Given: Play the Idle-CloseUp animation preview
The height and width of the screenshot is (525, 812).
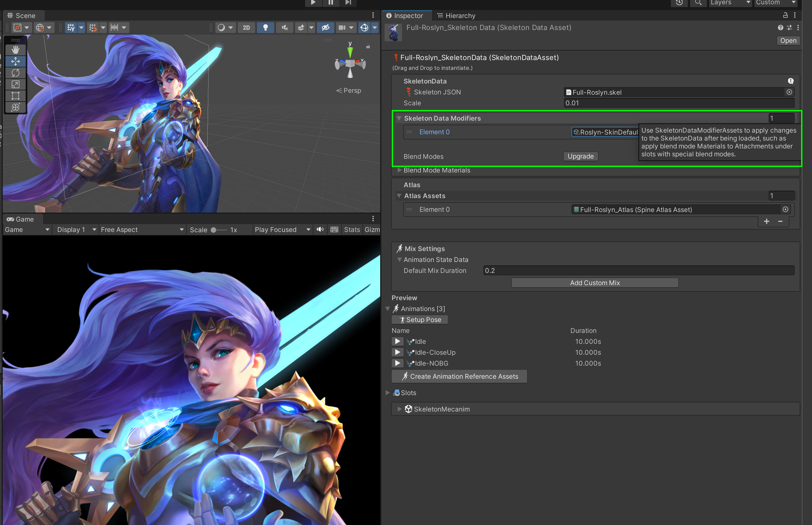Looking at the screenshot, I should [397, 352].
